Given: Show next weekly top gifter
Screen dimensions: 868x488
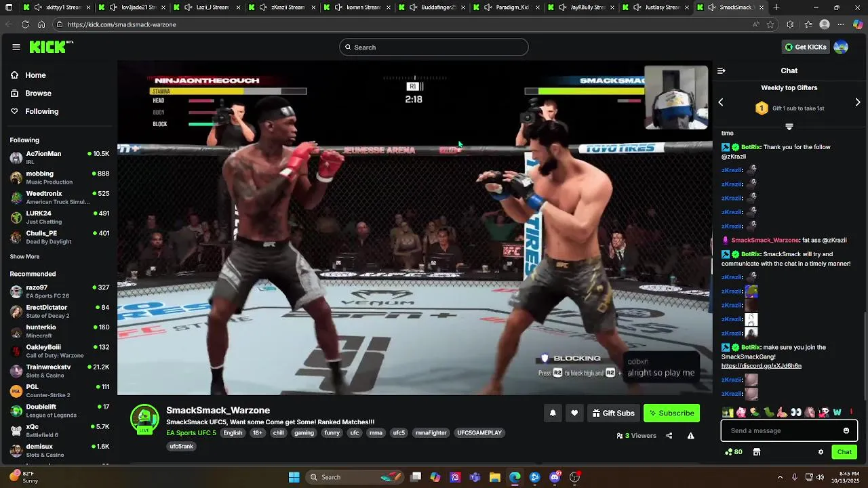Looking at the screenshot, I should pyautogui.click(x=858, y=102).
